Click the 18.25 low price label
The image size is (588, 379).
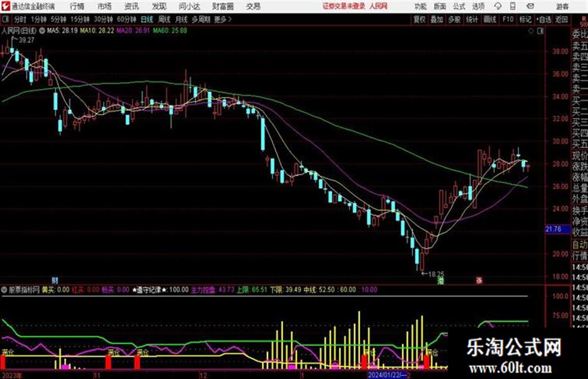coord(436,274)
